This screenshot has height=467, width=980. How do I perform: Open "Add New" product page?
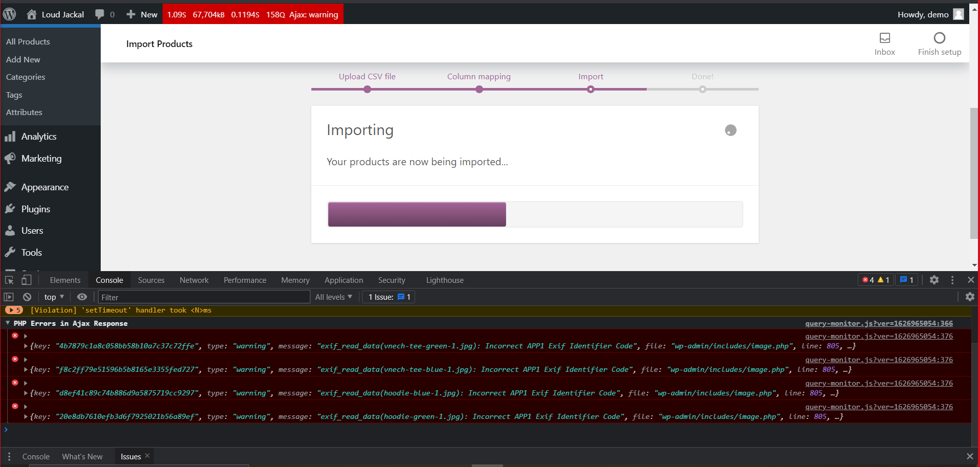pos(23,59)
